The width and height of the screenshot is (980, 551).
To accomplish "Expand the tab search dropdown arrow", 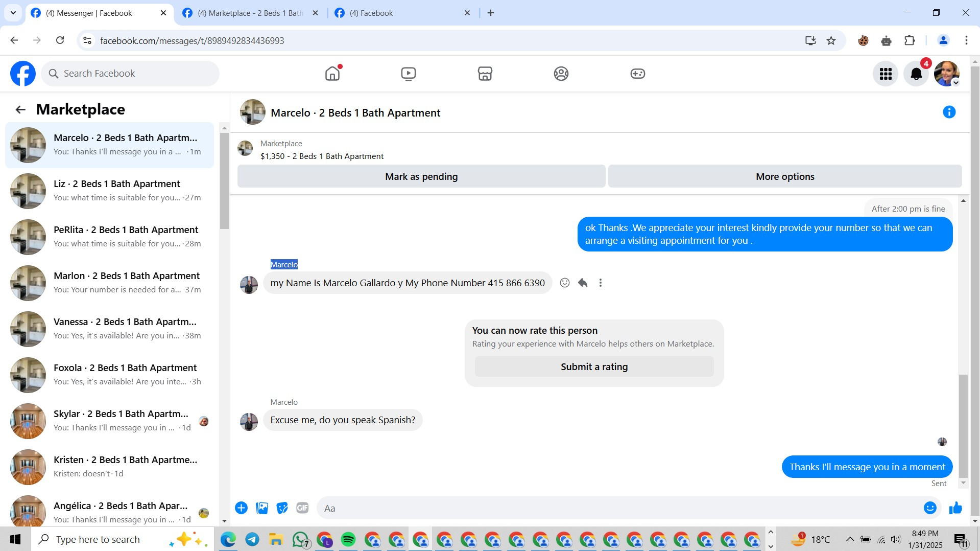I will coord(13,13).
